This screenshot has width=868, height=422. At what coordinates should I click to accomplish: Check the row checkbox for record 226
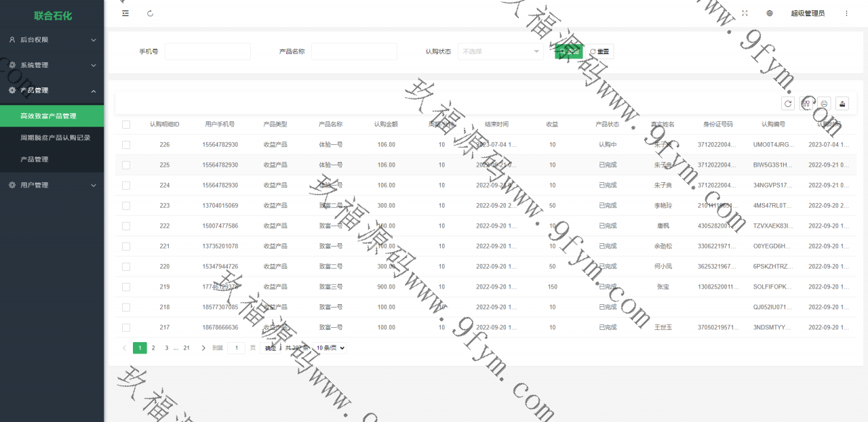pos(126,145)
